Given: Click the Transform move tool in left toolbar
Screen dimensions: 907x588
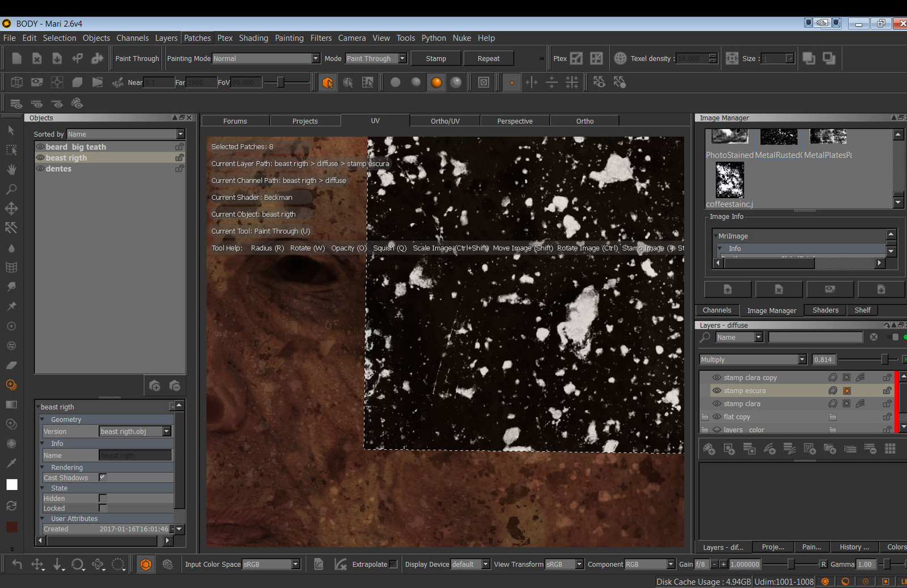Looking at the screenshot, I should pos(11,208).
